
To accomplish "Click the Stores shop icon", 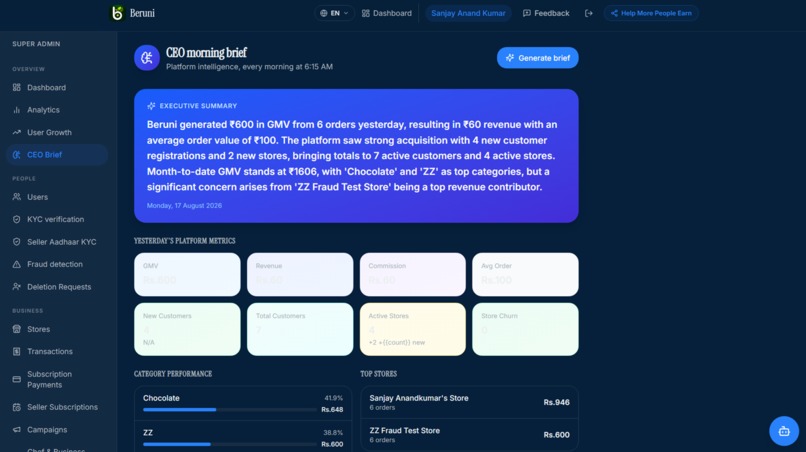I will click(x=16, y=329).
